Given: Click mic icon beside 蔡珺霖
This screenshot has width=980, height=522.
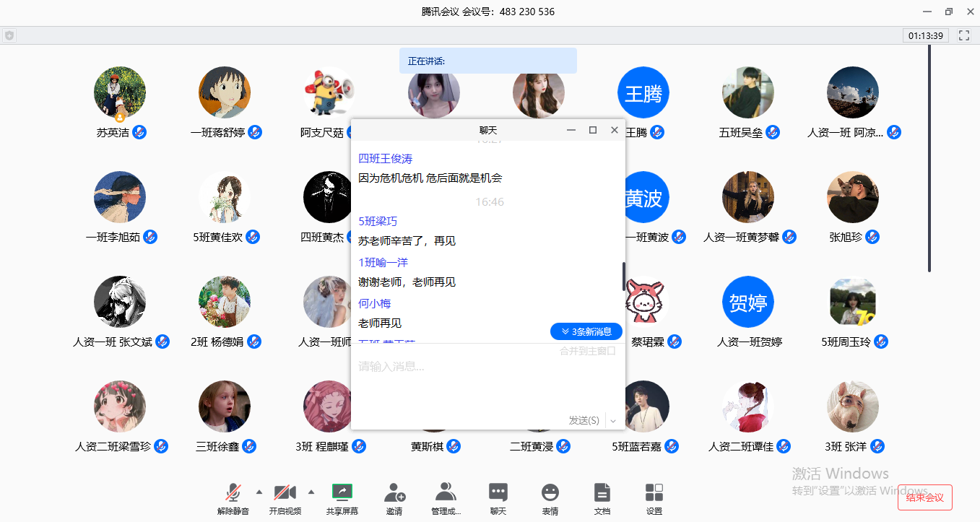Looking at the screenshot, I should 675,342.
